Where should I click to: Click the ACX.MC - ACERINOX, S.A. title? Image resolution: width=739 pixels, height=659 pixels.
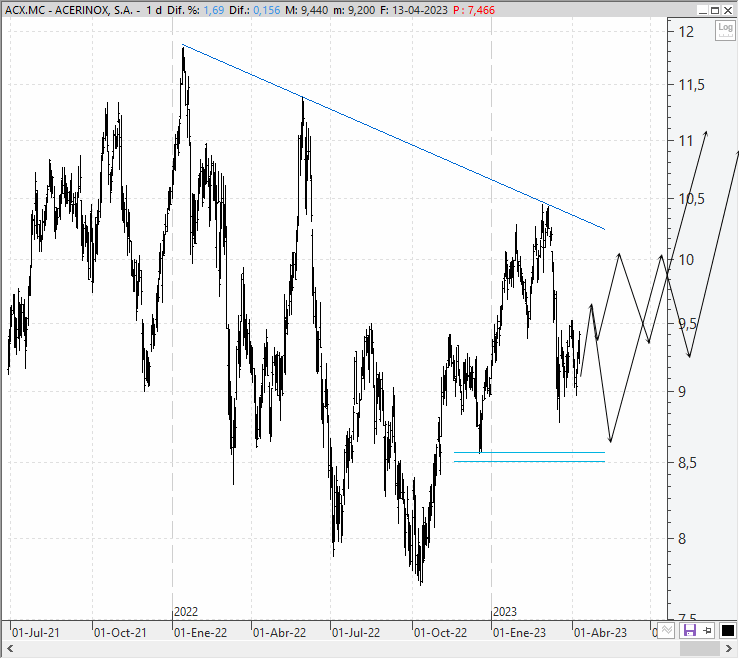tap(69, 10)
